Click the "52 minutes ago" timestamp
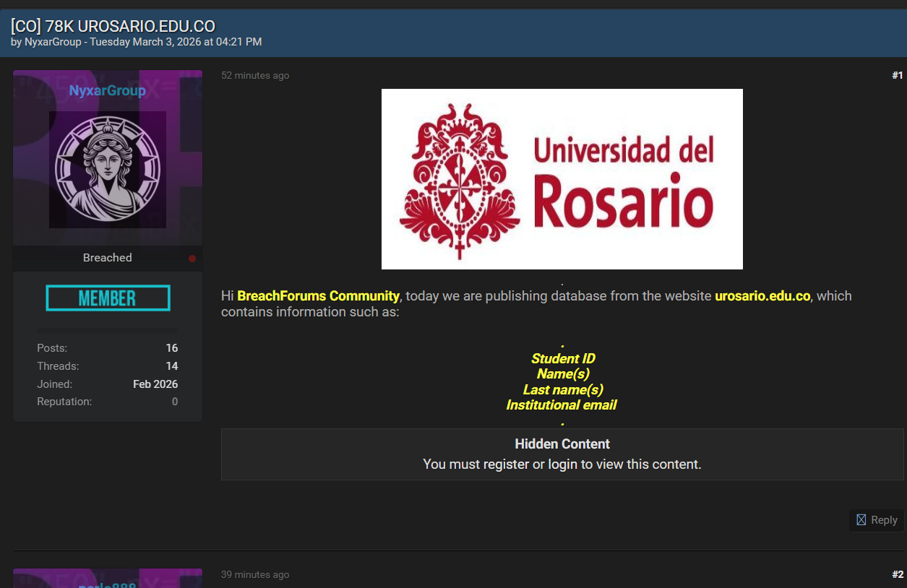This screenshot has width=907, height=588. (255, 76)
